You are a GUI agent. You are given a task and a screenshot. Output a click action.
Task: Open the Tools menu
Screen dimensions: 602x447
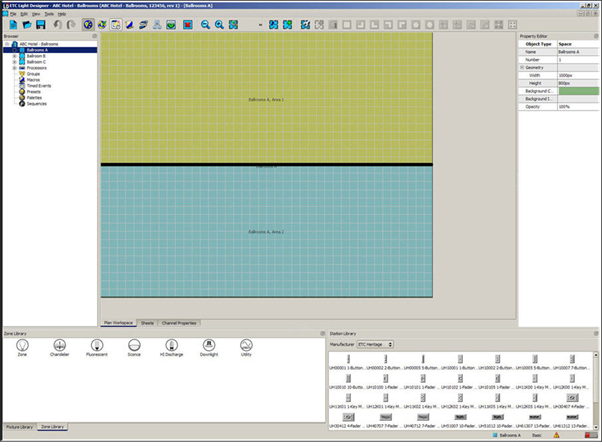pos(47,15)
